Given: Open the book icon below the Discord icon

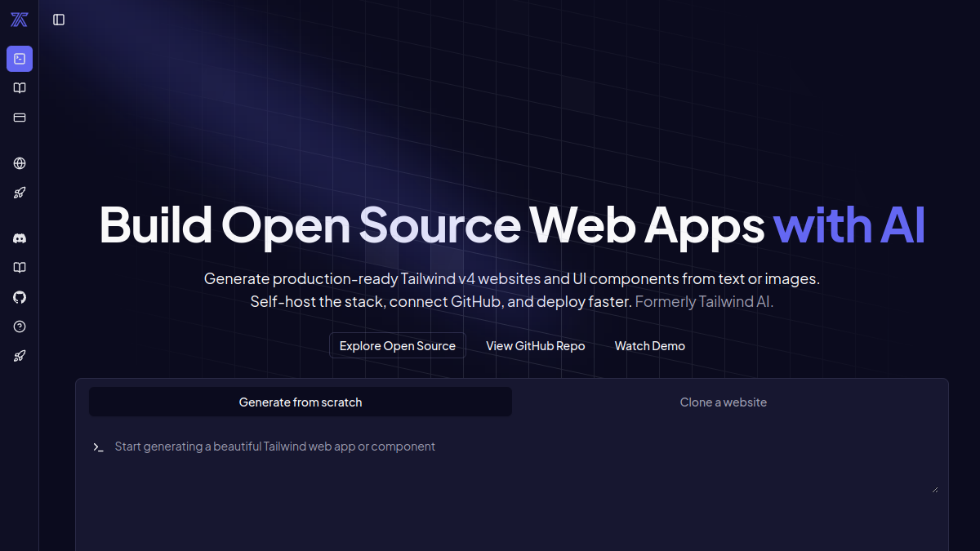Looking at the screenshot, I should [20, 268].
